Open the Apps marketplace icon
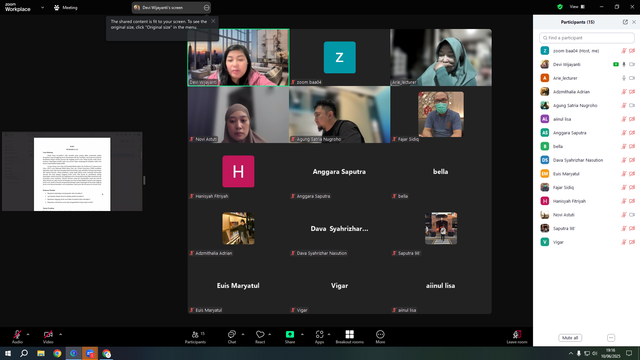 320,337
